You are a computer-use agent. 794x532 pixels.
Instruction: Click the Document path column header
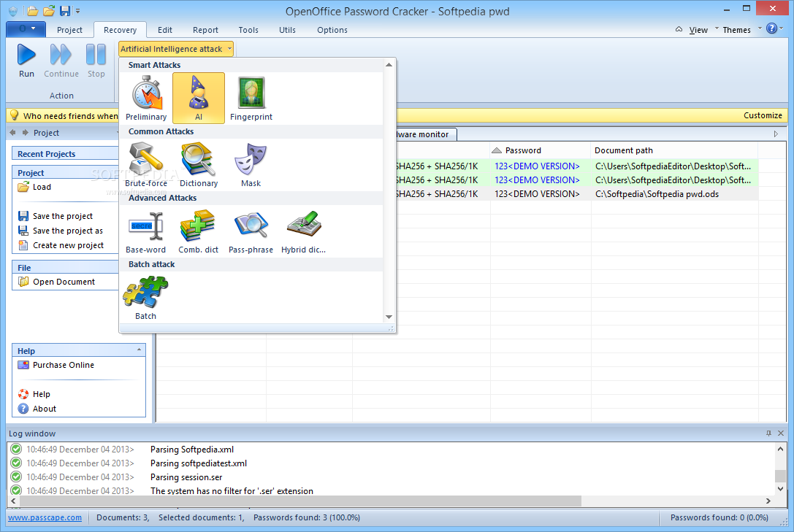pos(674,150)
